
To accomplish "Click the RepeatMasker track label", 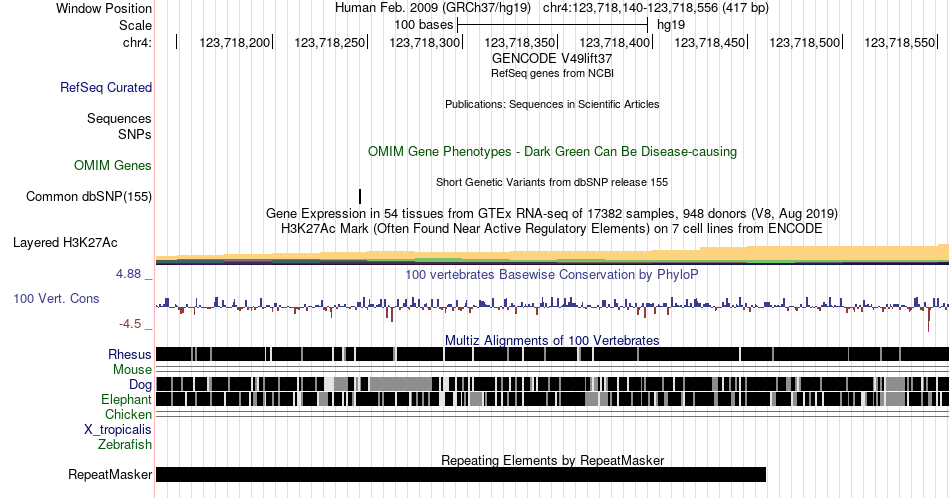I will (110, 474).
